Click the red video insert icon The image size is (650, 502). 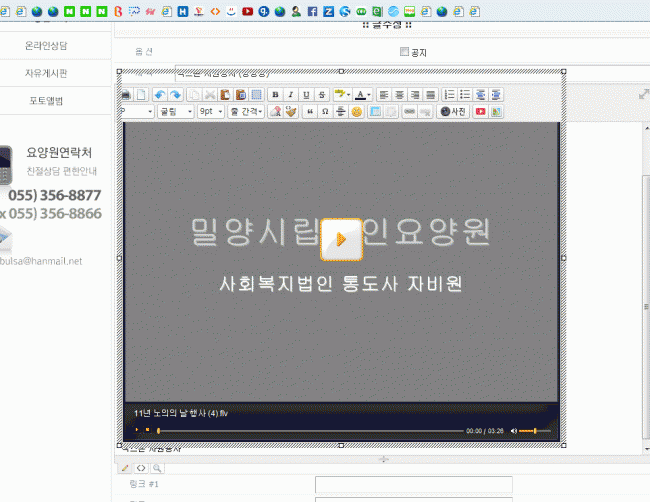[480, 112]
